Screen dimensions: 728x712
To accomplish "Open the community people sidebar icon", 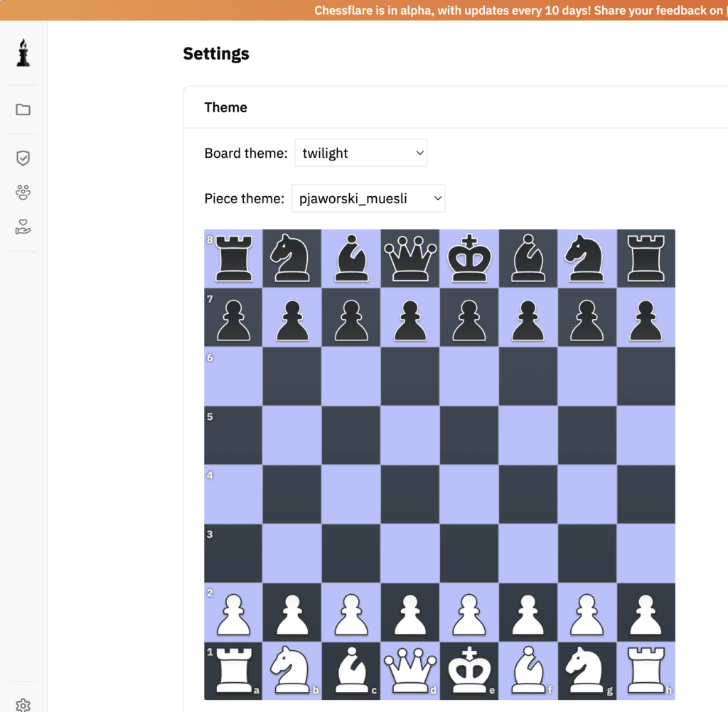I will point(23,192).
